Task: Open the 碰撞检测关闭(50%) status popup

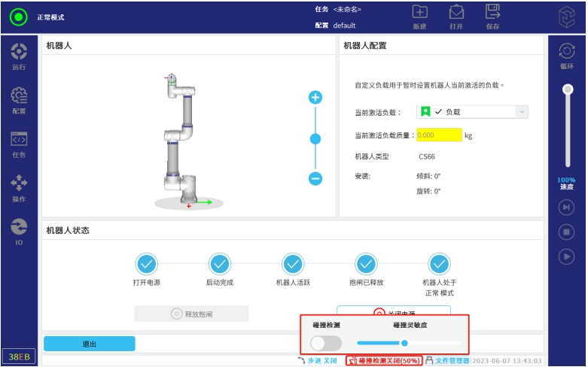Action: (x=384, y=361)
